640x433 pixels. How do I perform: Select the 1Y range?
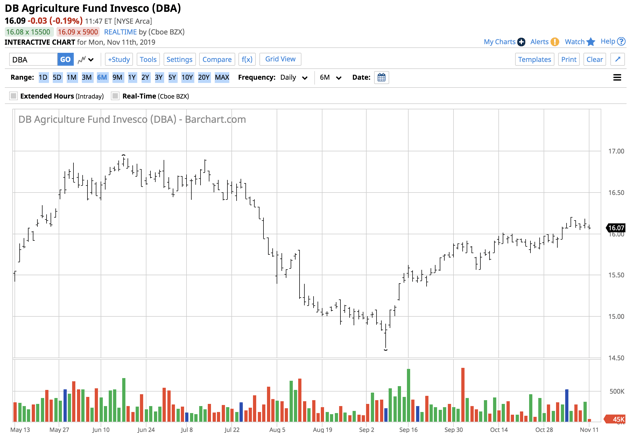coord(132,78)
